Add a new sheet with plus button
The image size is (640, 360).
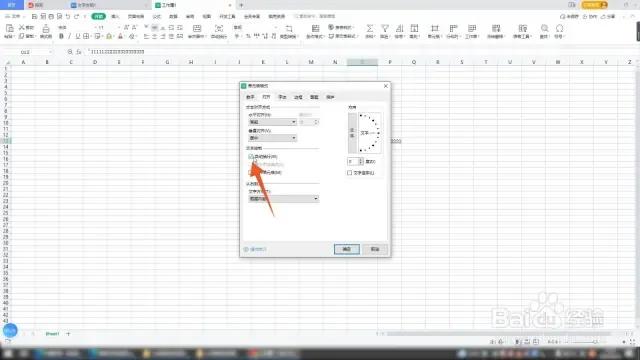pyautogui.click(x=68, y=334)
